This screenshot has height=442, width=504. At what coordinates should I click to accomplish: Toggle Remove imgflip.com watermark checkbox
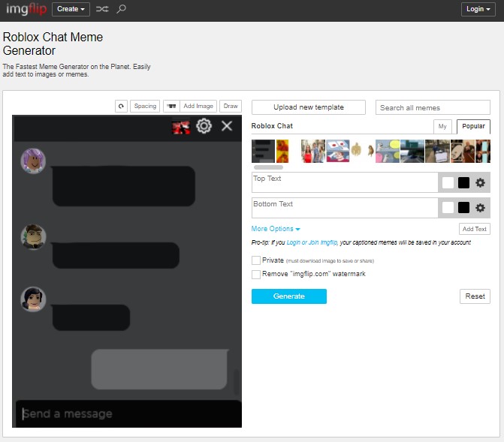[x=256, y=275]
